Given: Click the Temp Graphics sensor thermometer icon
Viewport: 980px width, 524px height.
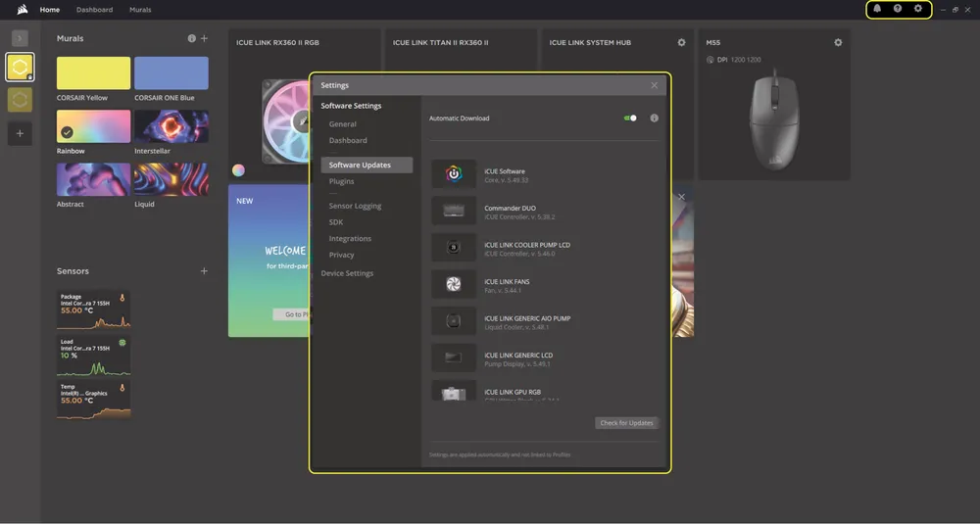Looking at the screenshot, I should click(x=122, y=387).
